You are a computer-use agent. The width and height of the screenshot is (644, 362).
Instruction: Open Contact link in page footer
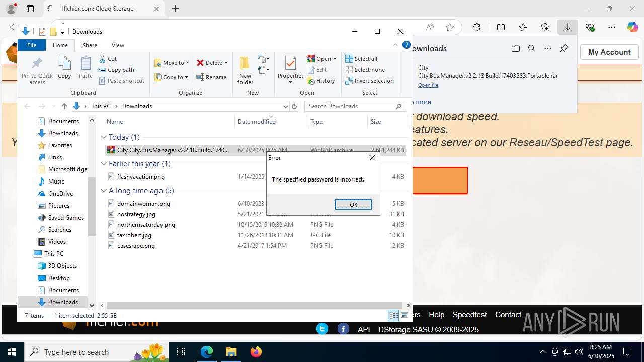[508, 315]
